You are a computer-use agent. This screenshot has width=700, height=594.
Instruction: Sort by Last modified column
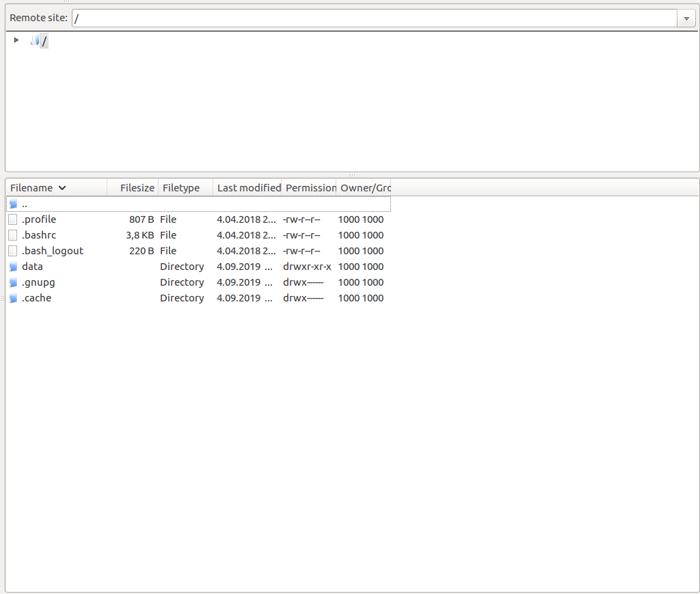click(x=247, y=188)
